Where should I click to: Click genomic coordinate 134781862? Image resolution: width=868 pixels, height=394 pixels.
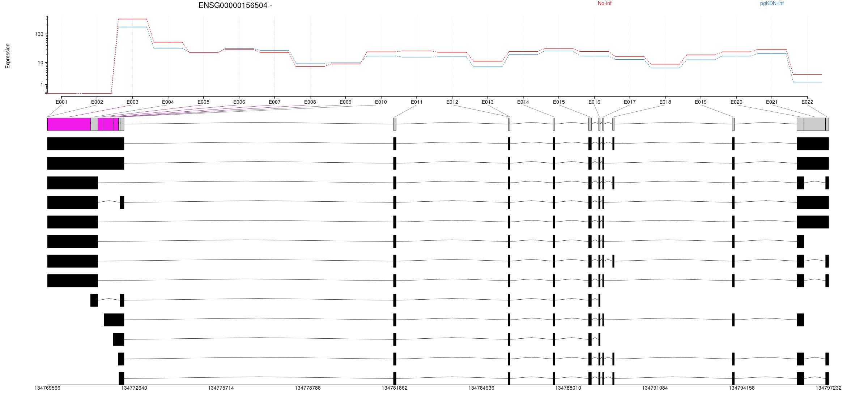(395, 388)
